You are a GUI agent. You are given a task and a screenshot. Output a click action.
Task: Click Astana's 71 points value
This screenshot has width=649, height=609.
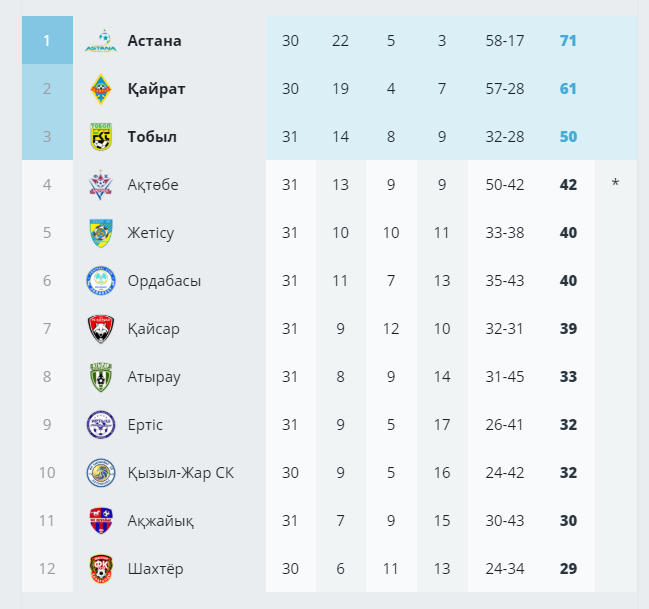pyautogui.click(x=568, y=41)
